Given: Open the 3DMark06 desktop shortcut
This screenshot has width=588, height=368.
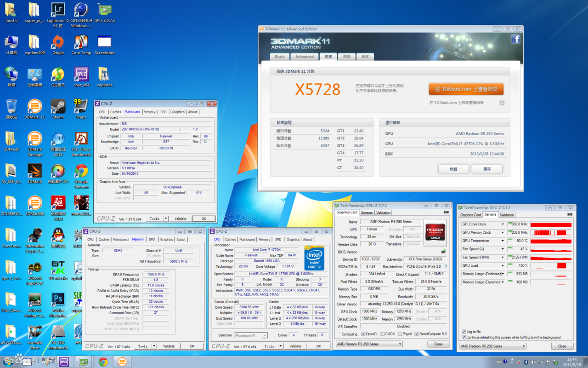Looking at the screenshot, I should click(x=34, y=206).
